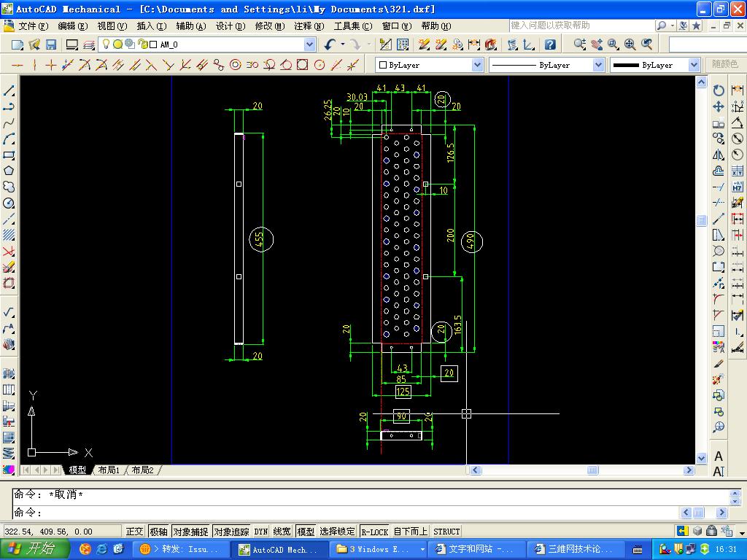Select the Rotate tool
This screenshot has width=747, height=560.
tap(719, 90)
